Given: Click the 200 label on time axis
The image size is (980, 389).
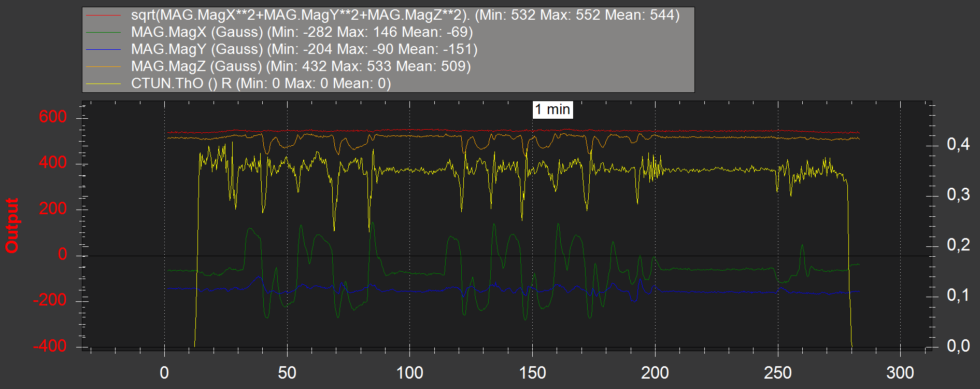Looking at the screenshot, I should coord(655,372).
